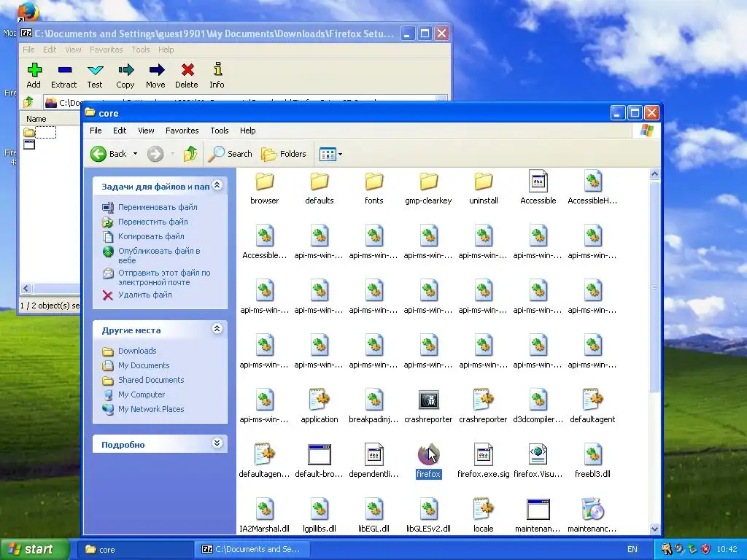Screen dimensions: 747x560
Task: Click Копировать файл task link
Action: [151, 236]
